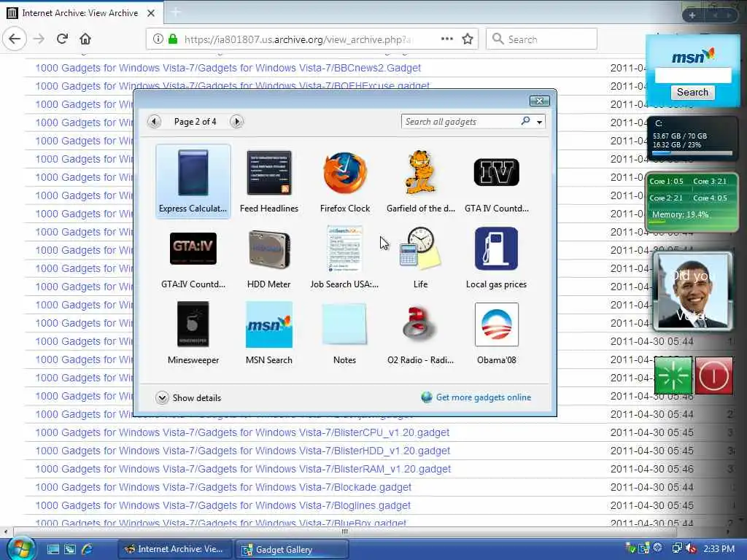747x560 pixels.
Task: Open BlisterRAM_v1.20.gadget link
Action: [243, 469]
